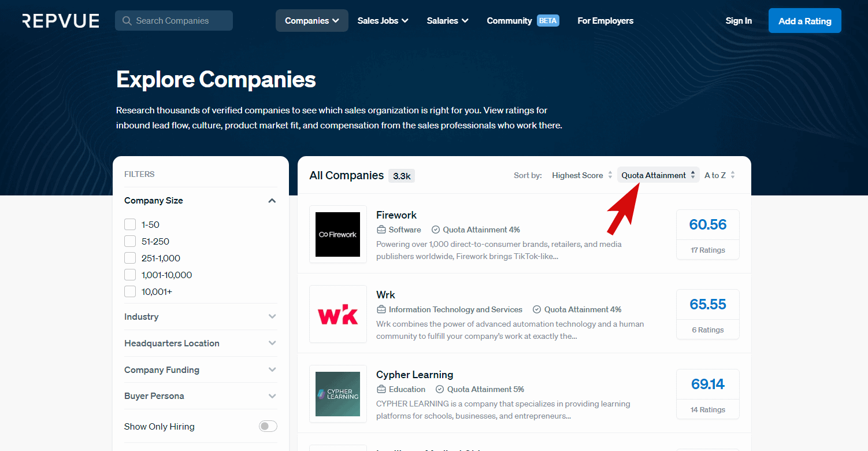Click the Search Companies input field

pos(180,21)
